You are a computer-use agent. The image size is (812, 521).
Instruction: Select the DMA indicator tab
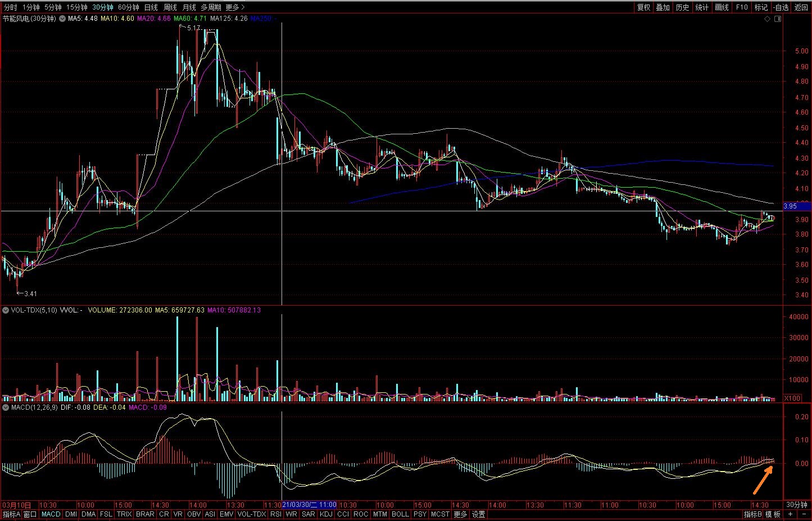pos(88,514)
